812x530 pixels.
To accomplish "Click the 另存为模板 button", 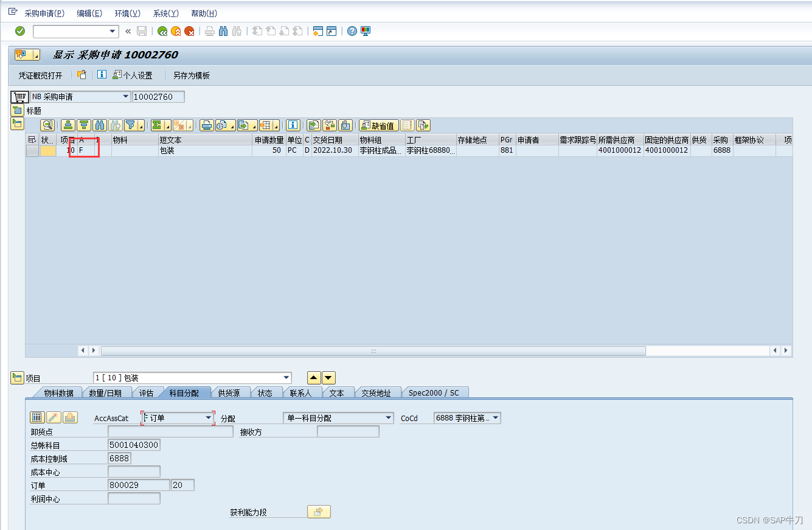I will pyautogui.click(x=191, y=75).
